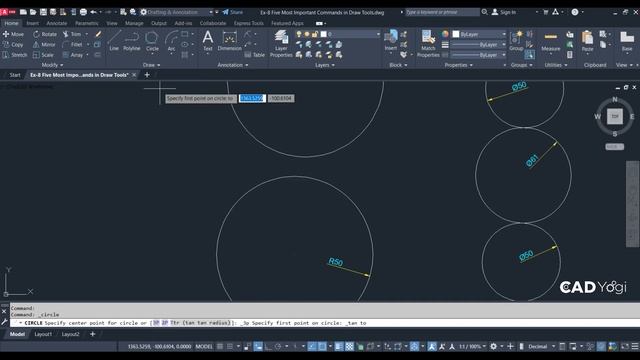Toggle polar tracking in status bar
The image size is (640, 360).
278,347
